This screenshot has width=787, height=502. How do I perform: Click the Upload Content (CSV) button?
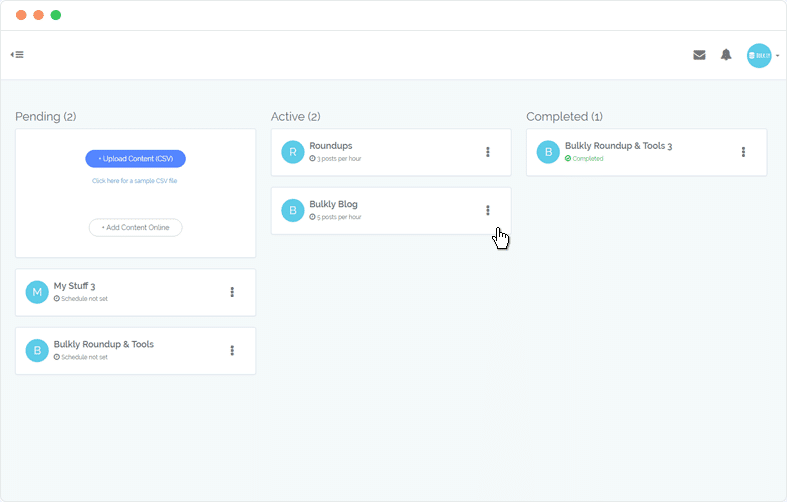(x=136, y=159)
